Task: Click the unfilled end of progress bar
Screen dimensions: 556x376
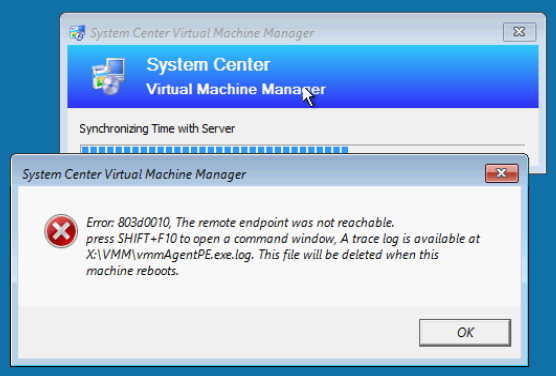Action: 436,149
